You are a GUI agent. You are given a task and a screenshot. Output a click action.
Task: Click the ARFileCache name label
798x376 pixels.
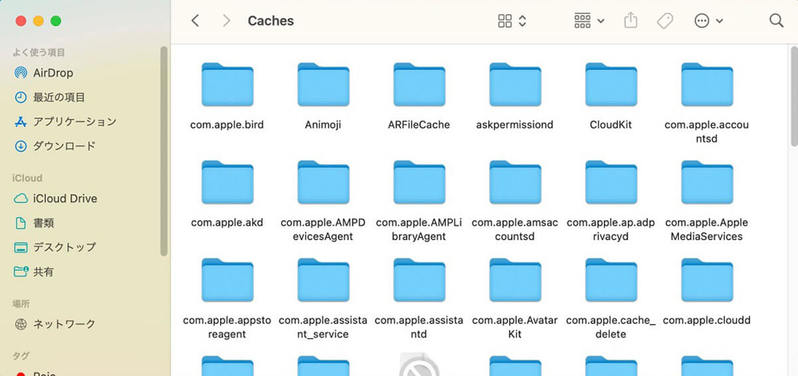[x=419, y=125]
